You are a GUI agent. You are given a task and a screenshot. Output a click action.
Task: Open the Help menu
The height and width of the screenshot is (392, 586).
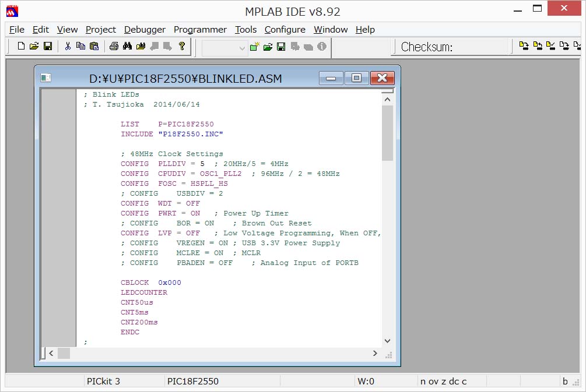(365, 30)
